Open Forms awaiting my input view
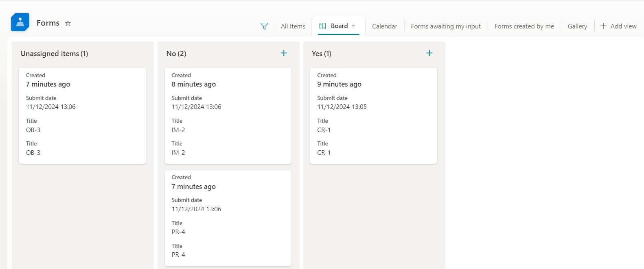This screenshot has height=269, width=644. coord(446,26)
